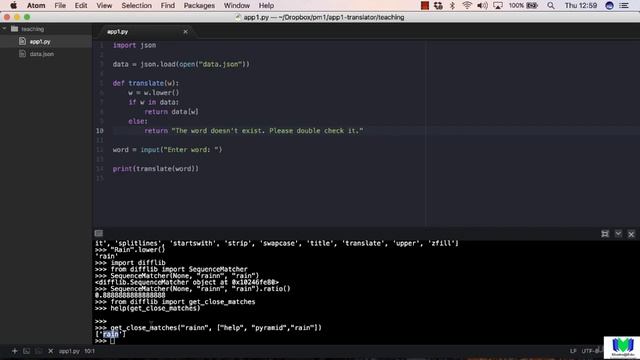
Task: Click the 100% battery indicator
Action: coord(523,5)
